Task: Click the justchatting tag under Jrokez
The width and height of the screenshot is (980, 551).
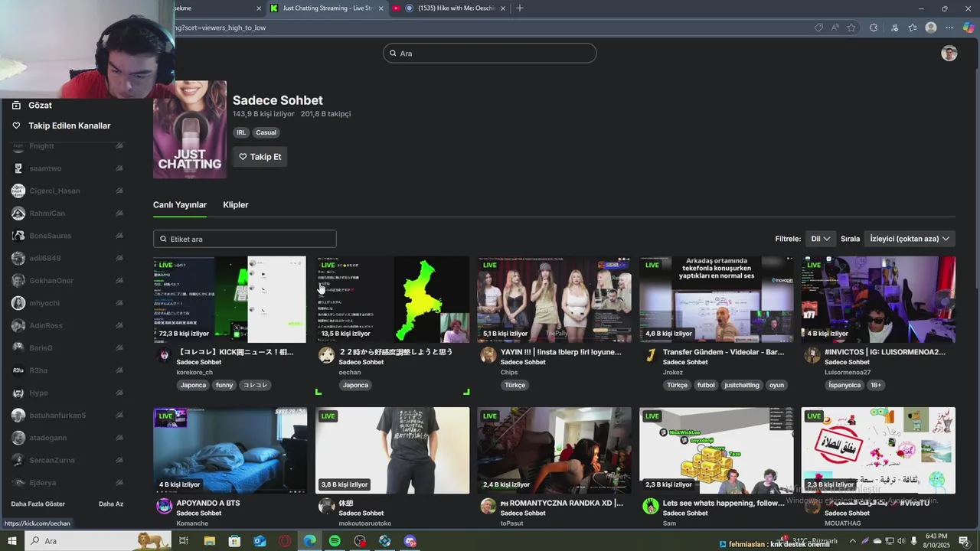Action: [x=742, y=385]
